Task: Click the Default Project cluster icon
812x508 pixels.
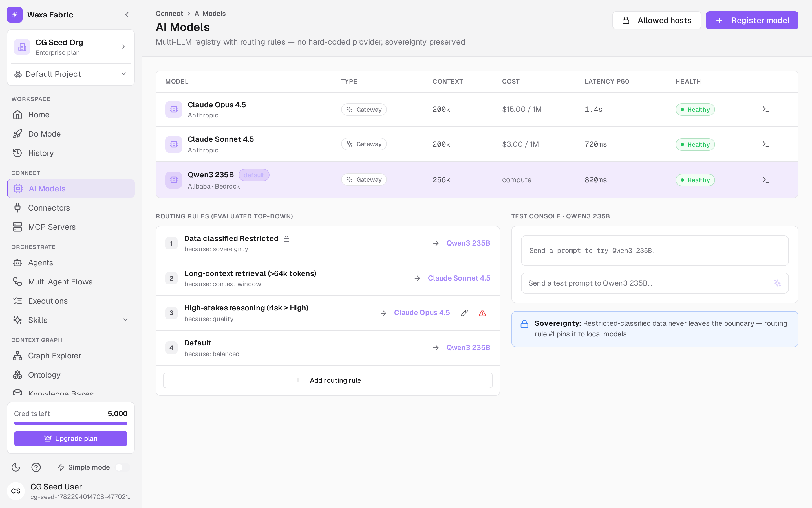Action: (18, 74)
